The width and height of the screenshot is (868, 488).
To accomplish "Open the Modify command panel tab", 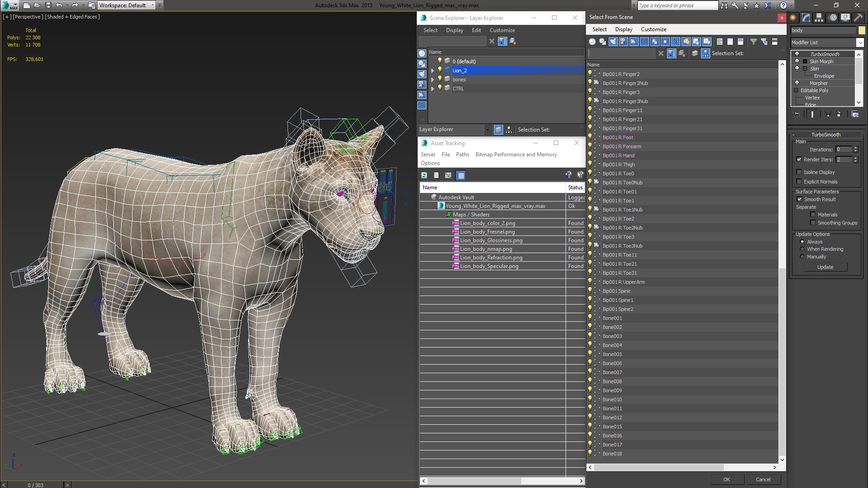I will 806,18.
